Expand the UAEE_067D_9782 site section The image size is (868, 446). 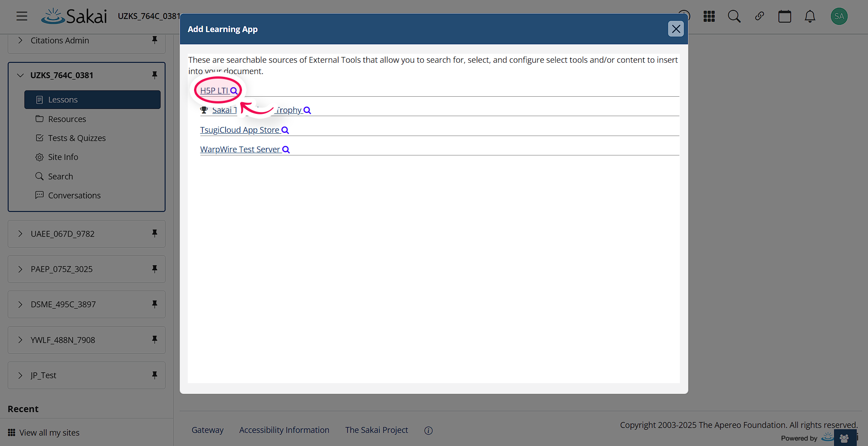(20, 234)
